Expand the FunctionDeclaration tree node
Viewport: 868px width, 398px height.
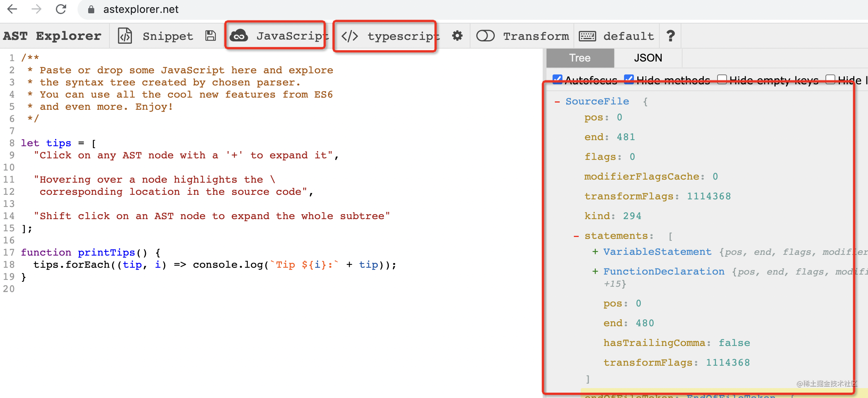pos(595,272)
